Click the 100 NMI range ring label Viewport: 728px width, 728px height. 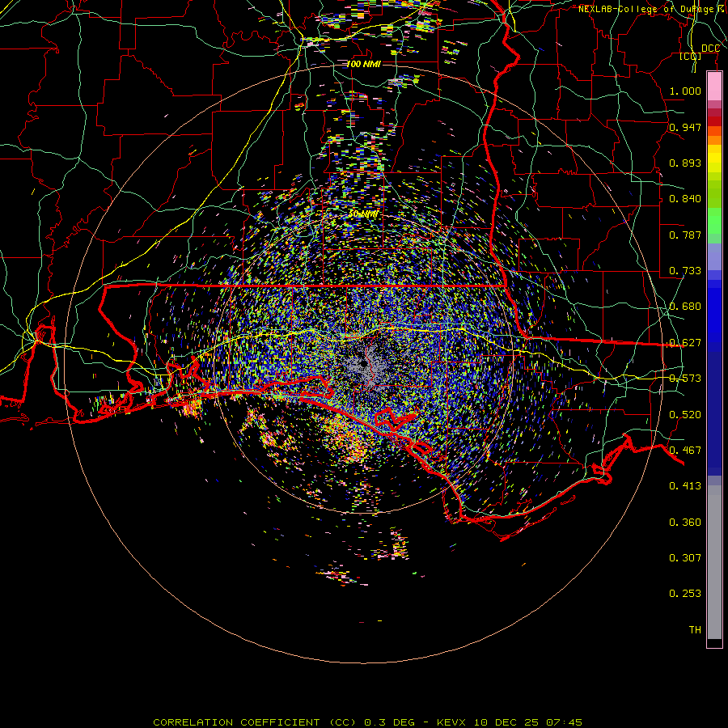click(x=363, y=64)
